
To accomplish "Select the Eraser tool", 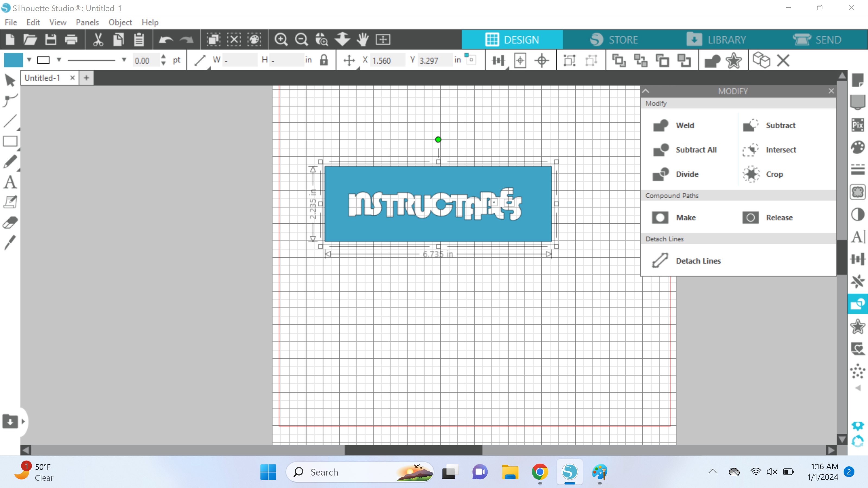I will [x=10, y=223].
